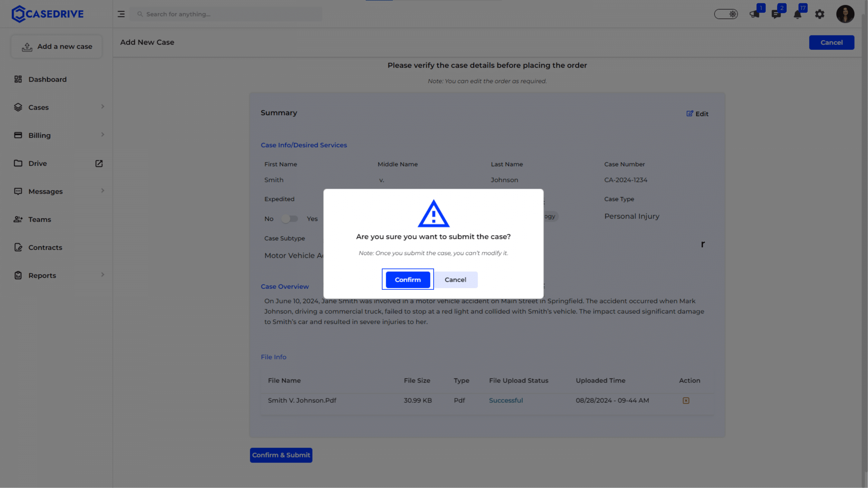This screenshot has height=488, width=868.
Task: Click the Case Overview heading
Action: (285, 286)
